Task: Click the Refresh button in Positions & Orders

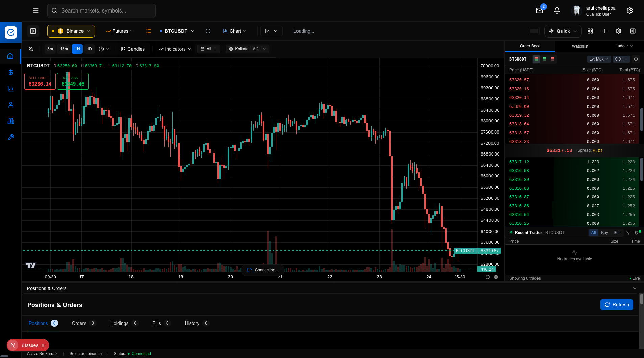Action: [x=616, y=304]
